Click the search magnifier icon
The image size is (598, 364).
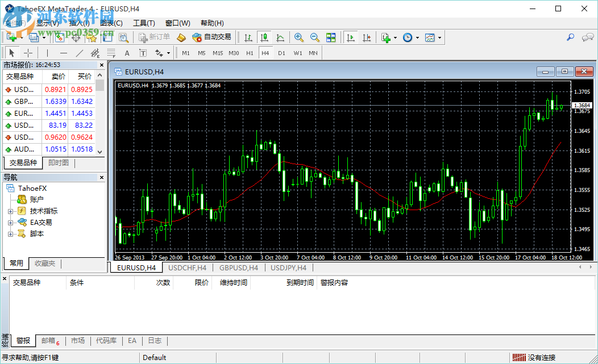pyautogui.click(x=570, y=37)
